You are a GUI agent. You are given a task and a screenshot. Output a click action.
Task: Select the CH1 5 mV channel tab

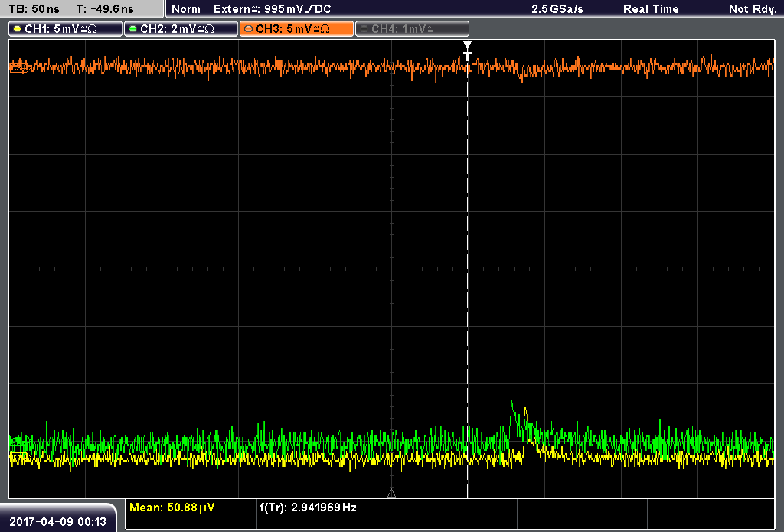(66, 29)
